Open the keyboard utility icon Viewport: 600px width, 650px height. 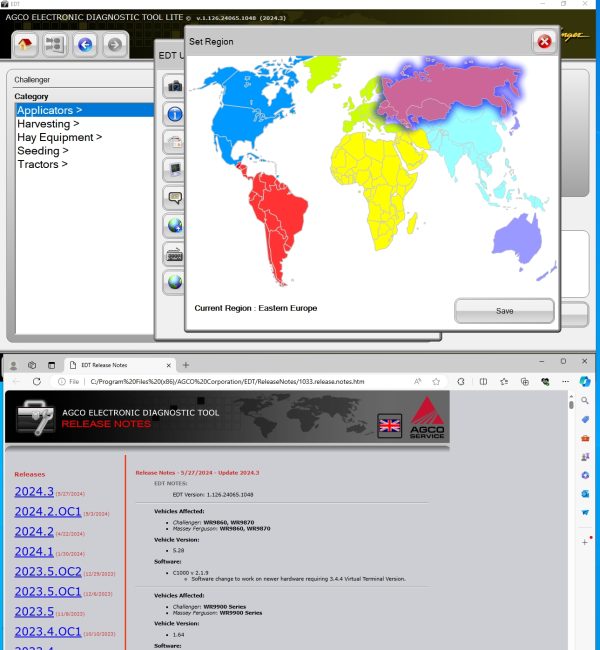point(175,255)
